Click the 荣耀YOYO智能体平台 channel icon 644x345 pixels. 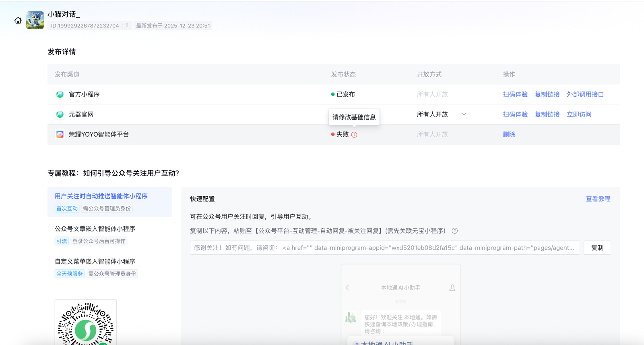click(x=60, y=134)
